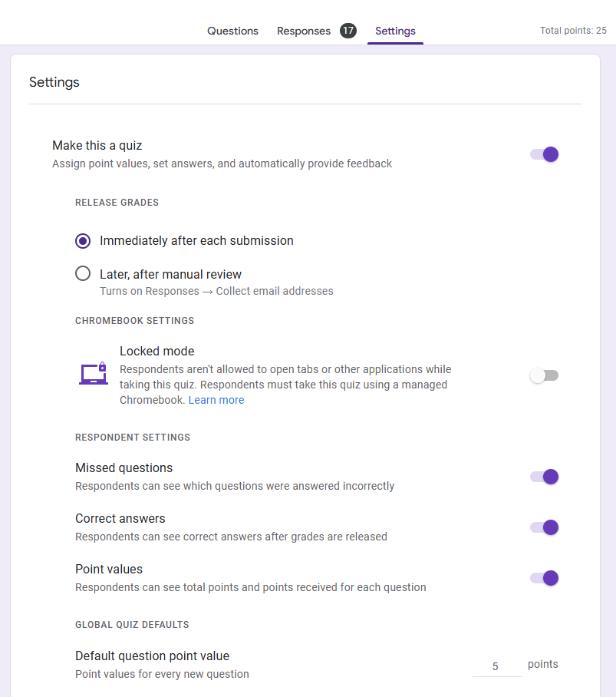
Task: Click the Total points: 25 indicator
Action: click(572, 31)
